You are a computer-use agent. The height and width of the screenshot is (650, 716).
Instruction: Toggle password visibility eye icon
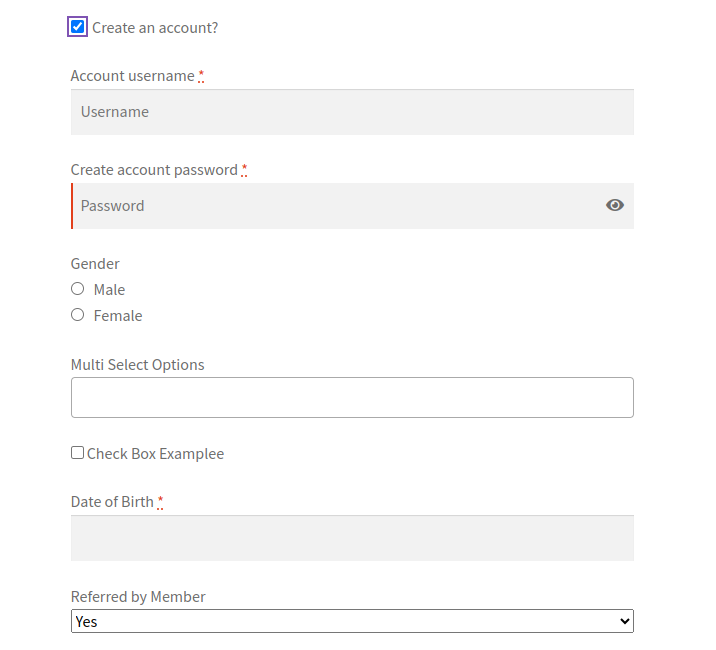click(615, 205)
